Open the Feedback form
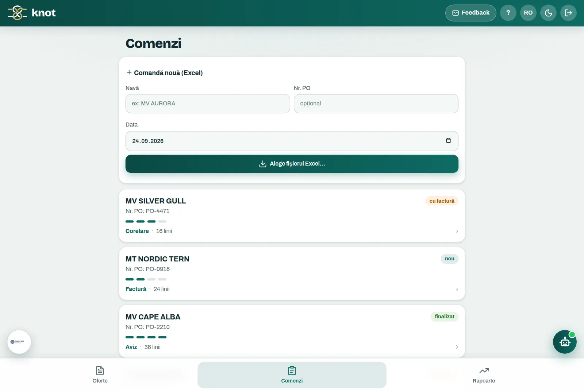 coord(470,13)
